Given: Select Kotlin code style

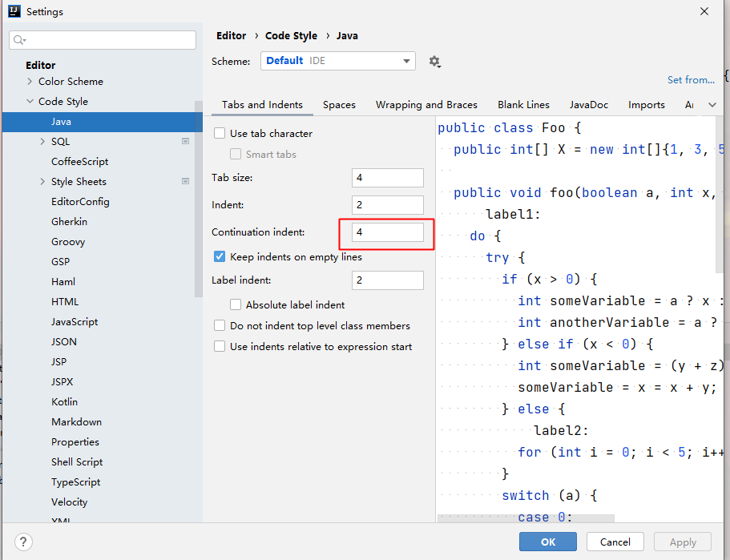Looking at the screenshot, I should (64, 401).
